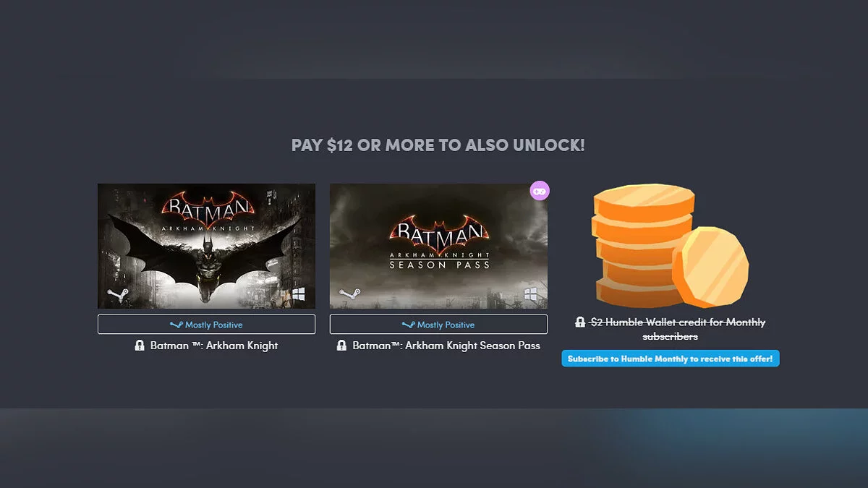This screenshot has width=868, height=488.
Task: Click the purple controller badge on Season Pass
Action: (x=540, y=191)
